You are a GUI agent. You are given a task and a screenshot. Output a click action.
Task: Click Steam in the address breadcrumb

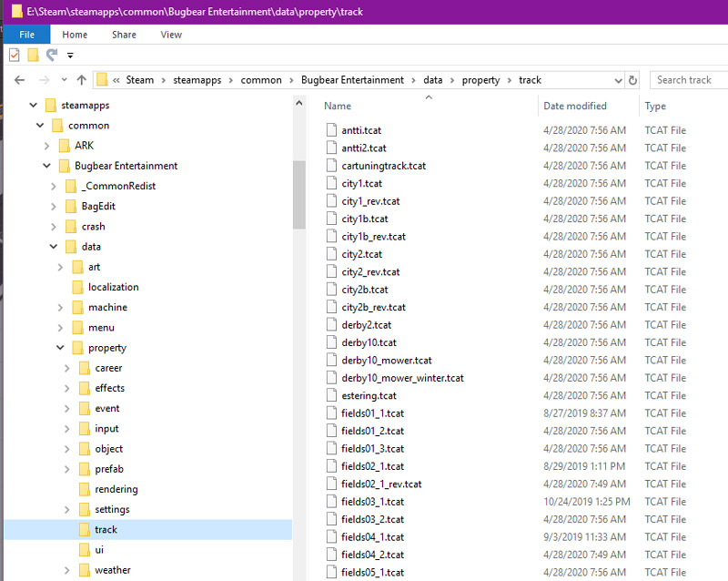click(140, 80)
